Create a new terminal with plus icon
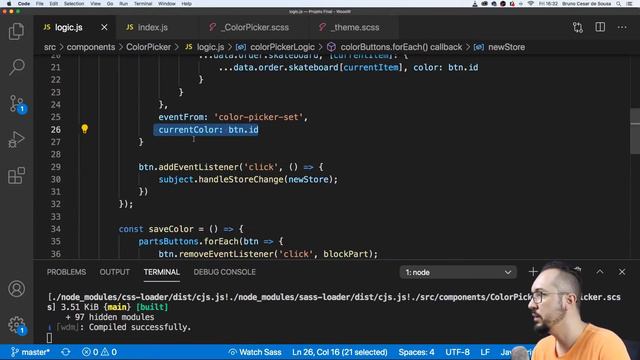 point(533,272)
